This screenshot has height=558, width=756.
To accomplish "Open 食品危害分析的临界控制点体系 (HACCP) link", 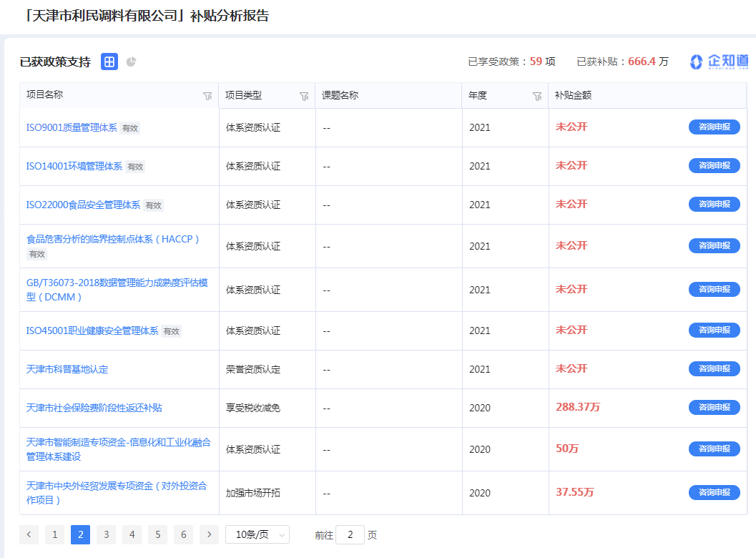I will click(x=113, y=239).
